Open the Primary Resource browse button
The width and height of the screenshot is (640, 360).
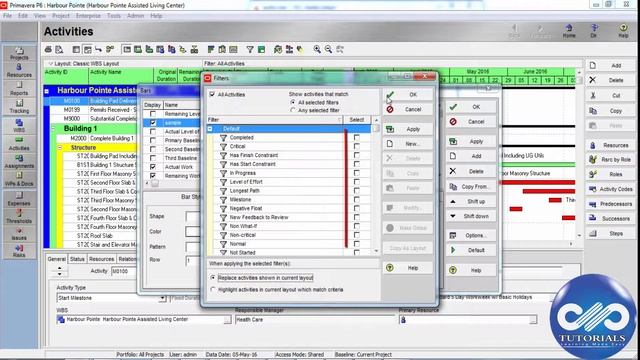pos(533,320)
